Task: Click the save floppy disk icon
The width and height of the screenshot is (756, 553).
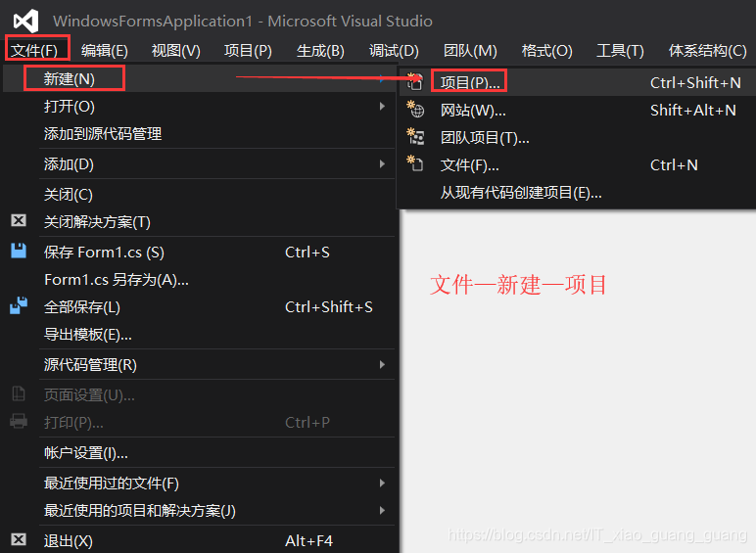Action: coord(19,251)
